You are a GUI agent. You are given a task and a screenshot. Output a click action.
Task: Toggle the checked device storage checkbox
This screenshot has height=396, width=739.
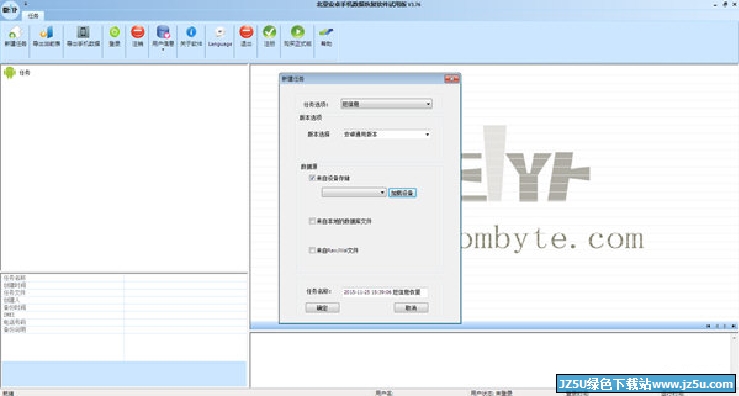pyautogui.click(x=312, y=178)
